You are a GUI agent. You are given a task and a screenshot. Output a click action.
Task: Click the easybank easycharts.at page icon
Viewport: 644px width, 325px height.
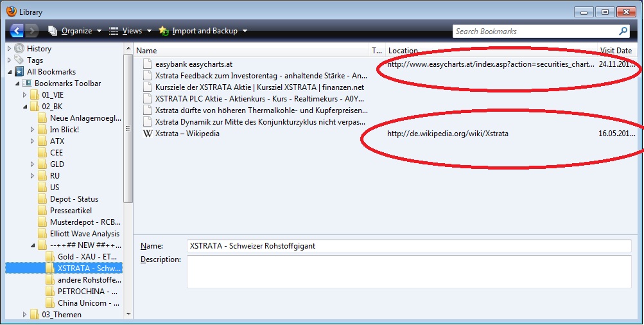pos(148,64)
